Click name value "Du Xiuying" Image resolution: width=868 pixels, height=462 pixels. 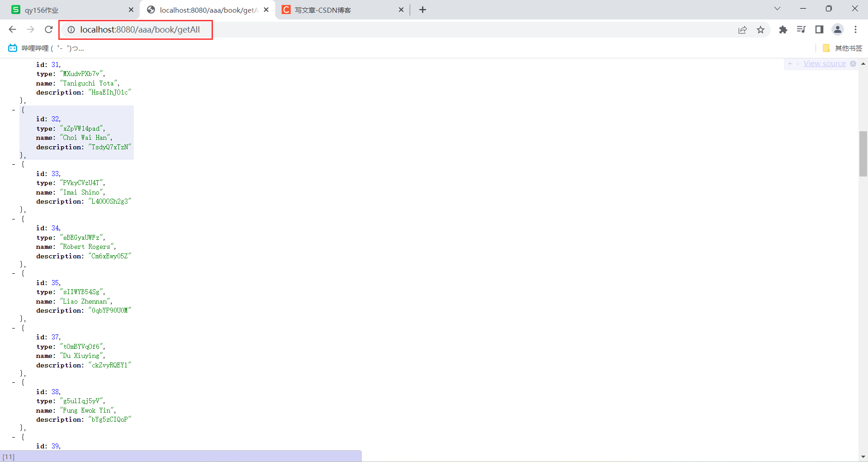click(81, 356)
